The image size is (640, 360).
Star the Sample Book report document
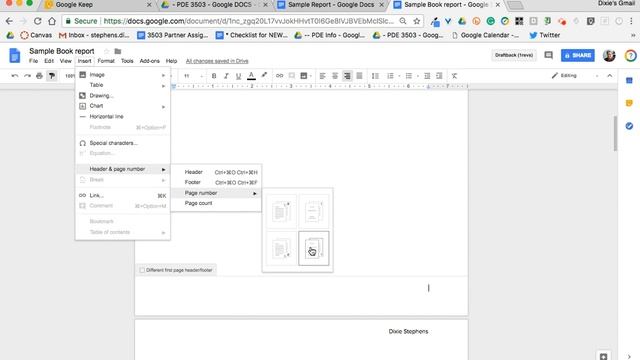click(107, 51)
